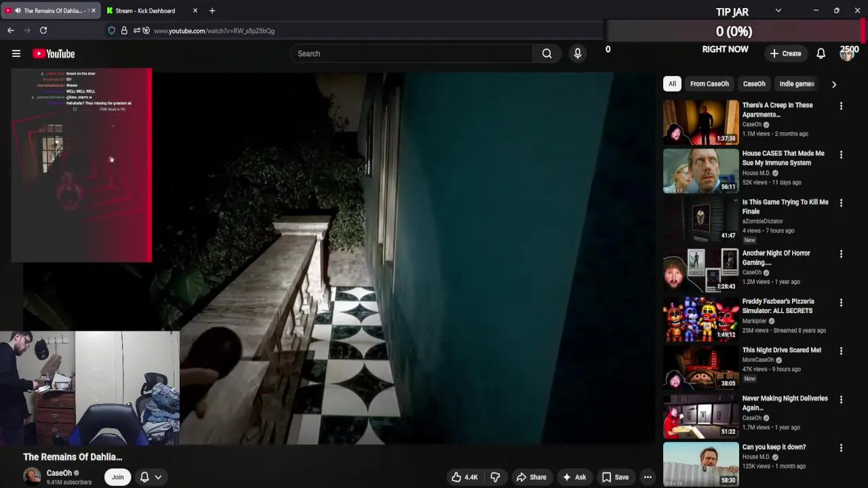This screenshot has height=488, width=868.
Task: Click the title Freddy Fazbear's Pizzeria Simulator
Action: [778, 306]
